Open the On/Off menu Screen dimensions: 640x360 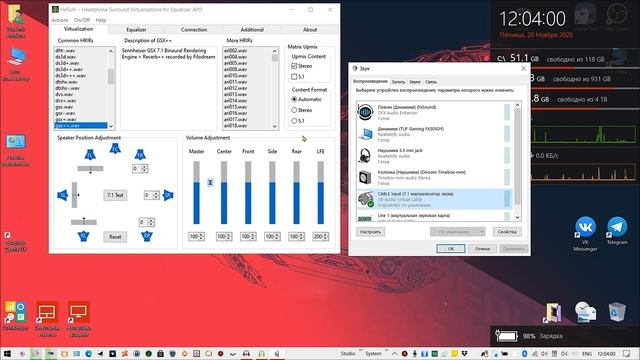(x=82, y=20)
